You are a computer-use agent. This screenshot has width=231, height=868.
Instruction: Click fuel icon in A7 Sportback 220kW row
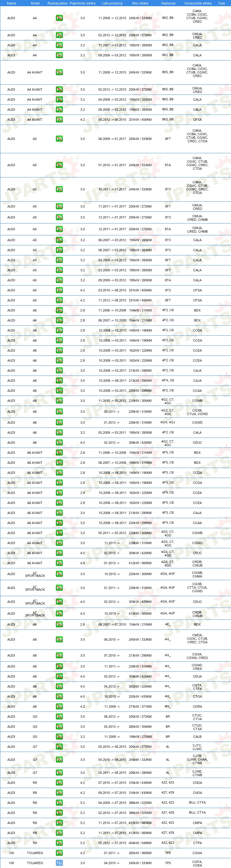[59, 574]
